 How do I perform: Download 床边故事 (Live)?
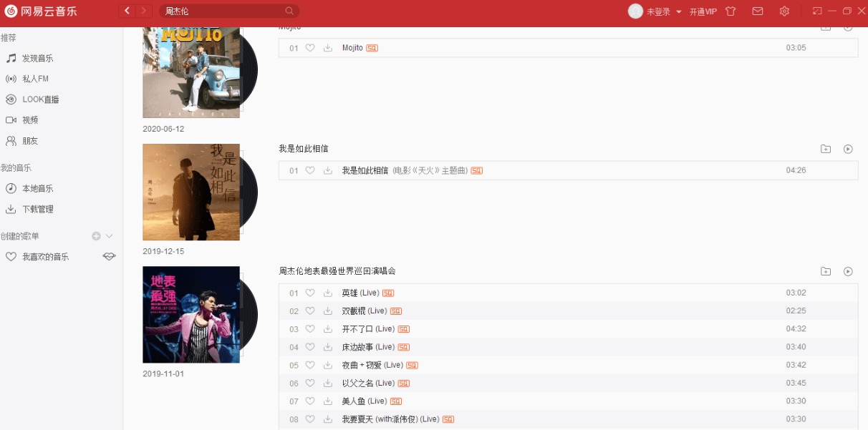click(328, 347)
